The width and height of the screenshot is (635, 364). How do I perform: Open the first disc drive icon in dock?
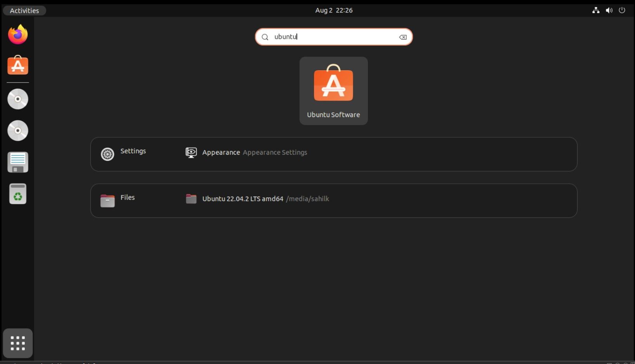(17, 99)
